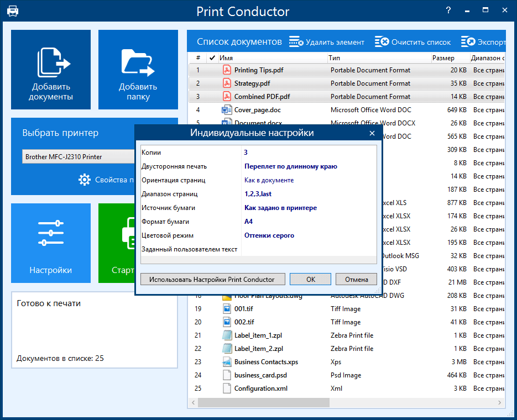
Task: Click the Экспорт toolbar button
Action: pos(483,42)
